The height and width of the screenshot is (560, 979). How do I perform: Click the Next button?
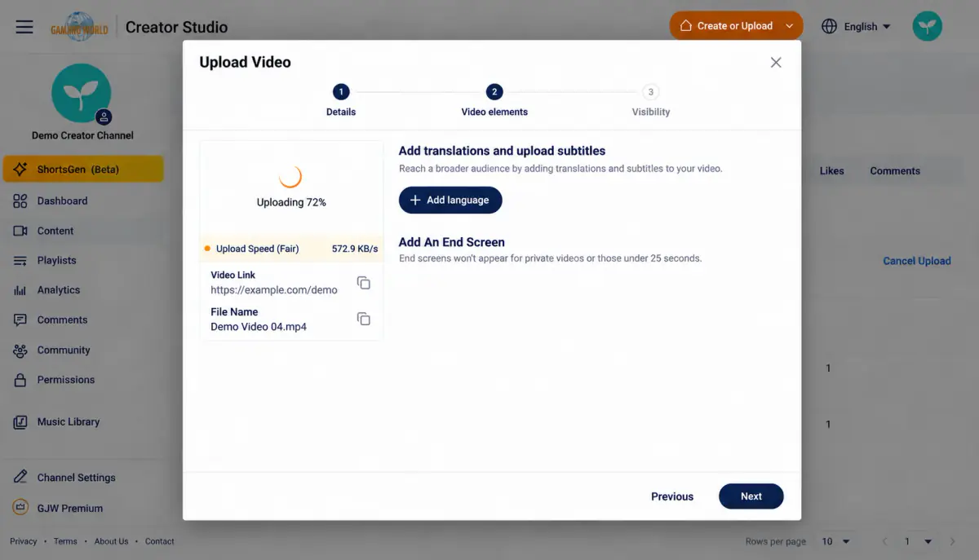(751, 496)
